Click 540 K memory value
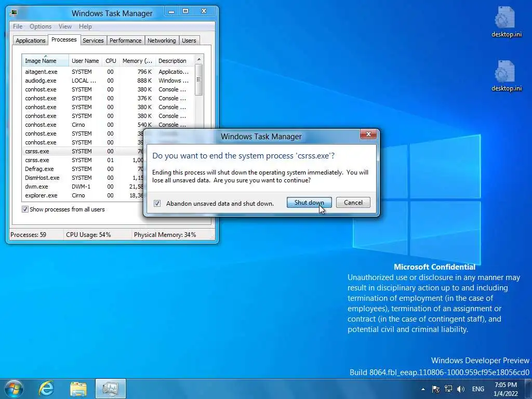The width and height of the screenshot is (532, 399). [144, 125]
